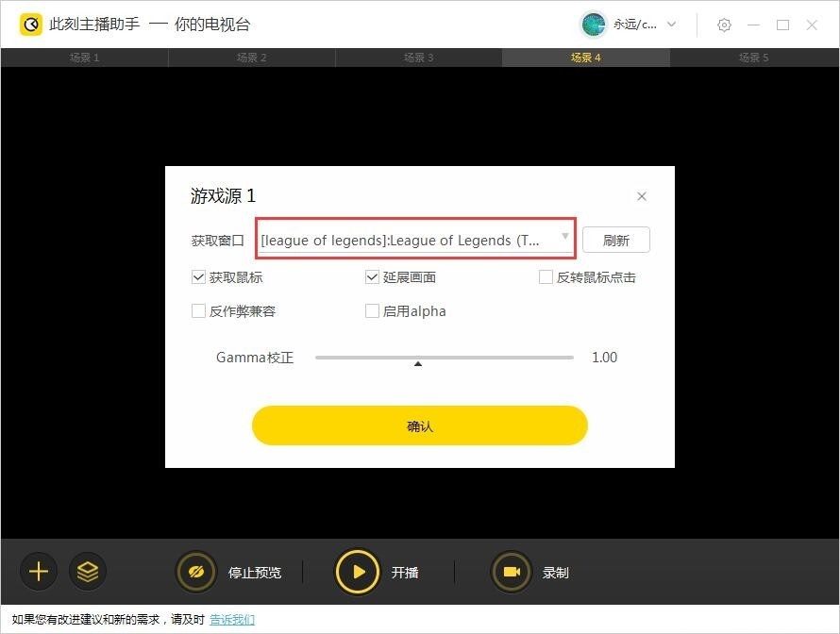840x634 pixels.
Task: Open the settings gear in the title bar
Action: [724, 25]
